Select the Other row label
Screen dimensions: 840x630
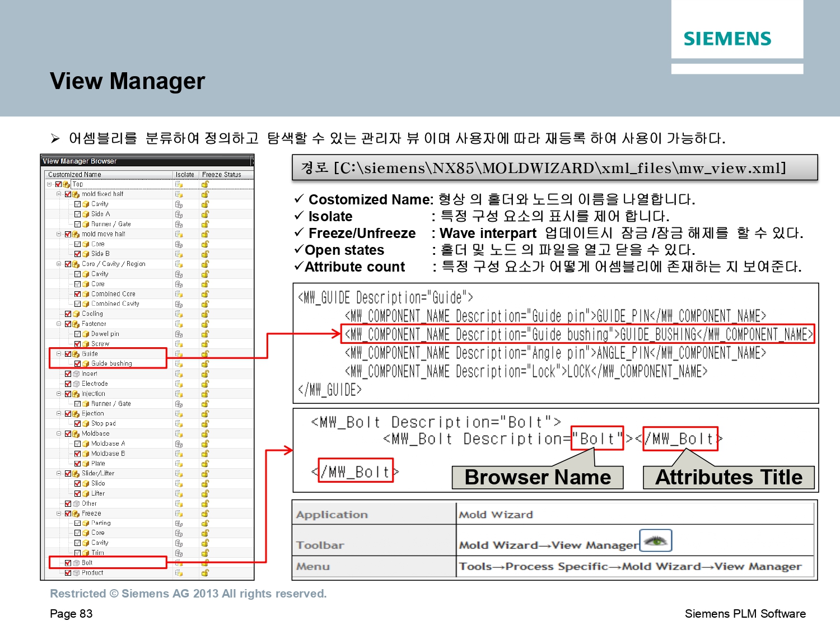89,503
